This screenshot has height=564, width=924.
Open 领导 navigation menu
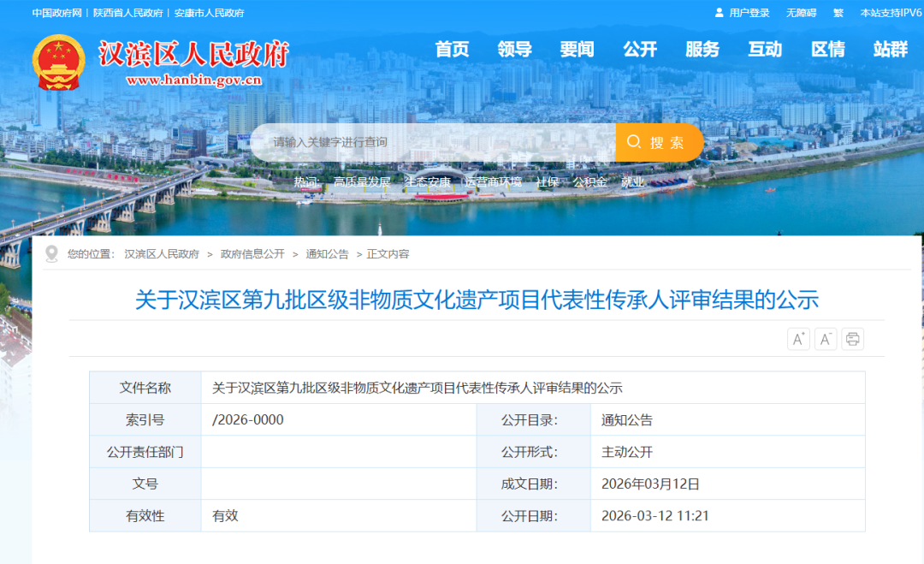[514, 50]
